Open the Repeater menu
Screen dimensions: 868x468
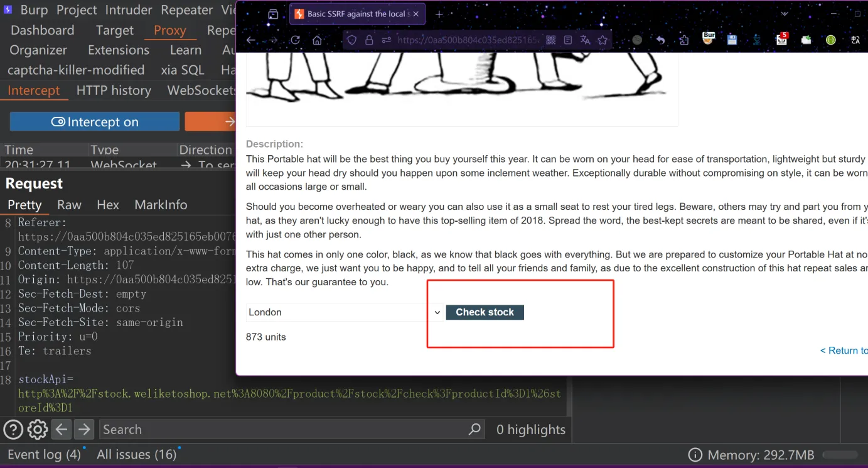click(x=187, y=10)
